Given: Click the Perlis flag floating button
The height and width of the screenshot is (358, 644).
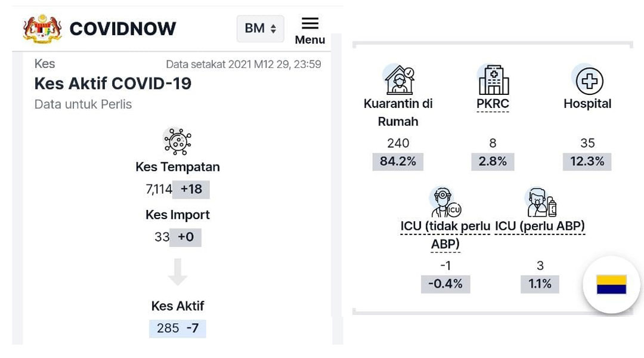Looking at the screenshot, I should pos(611,285).
